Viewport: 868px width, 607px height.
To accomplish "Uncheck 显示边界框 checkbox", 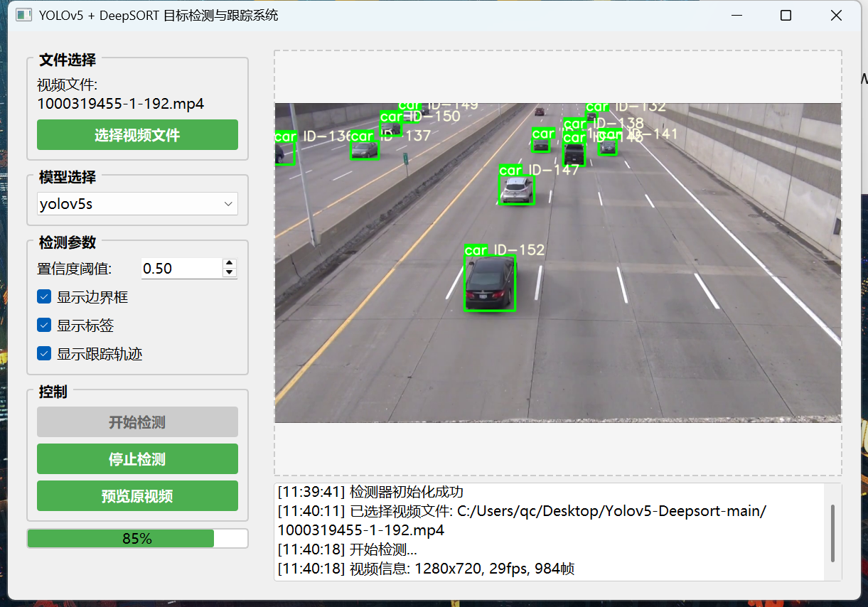I will [44, 297].
